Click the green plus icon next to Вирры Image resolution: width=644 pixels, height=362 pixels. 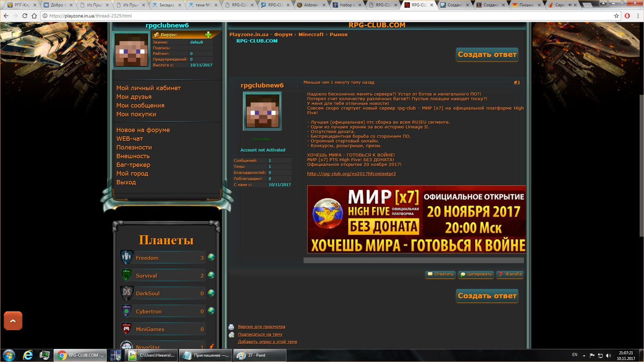208,35
